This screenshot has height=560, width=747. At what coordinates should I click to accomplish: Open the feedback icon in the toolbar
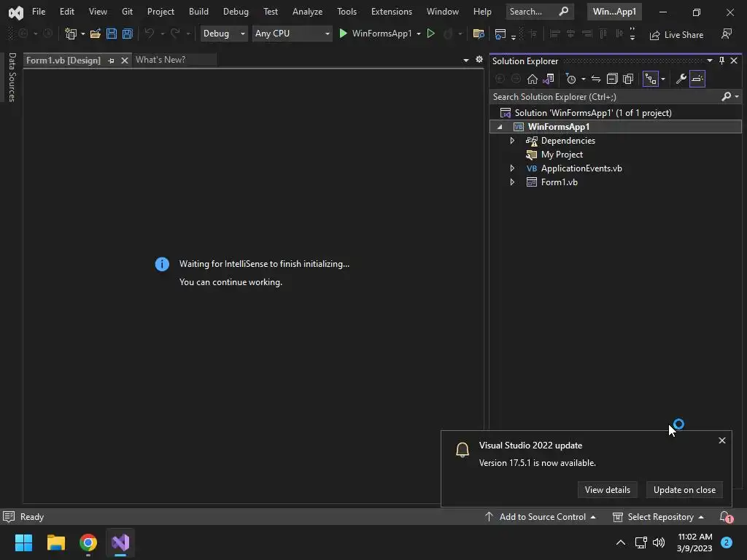[x=727, y=34]
